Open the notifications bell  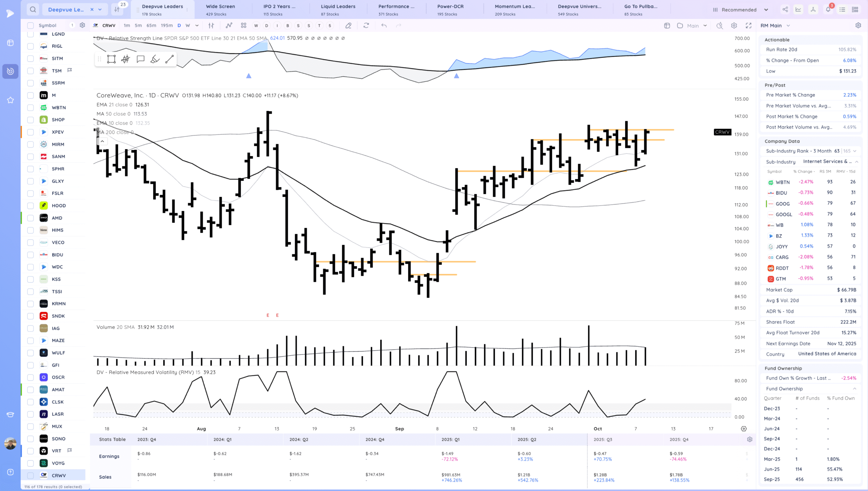tap(828, 9)
